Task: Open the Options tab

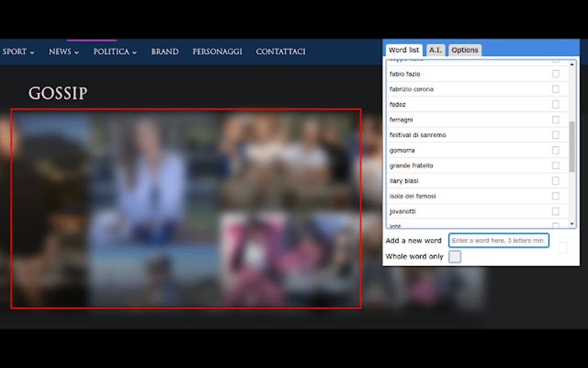Action: (465, 50)
